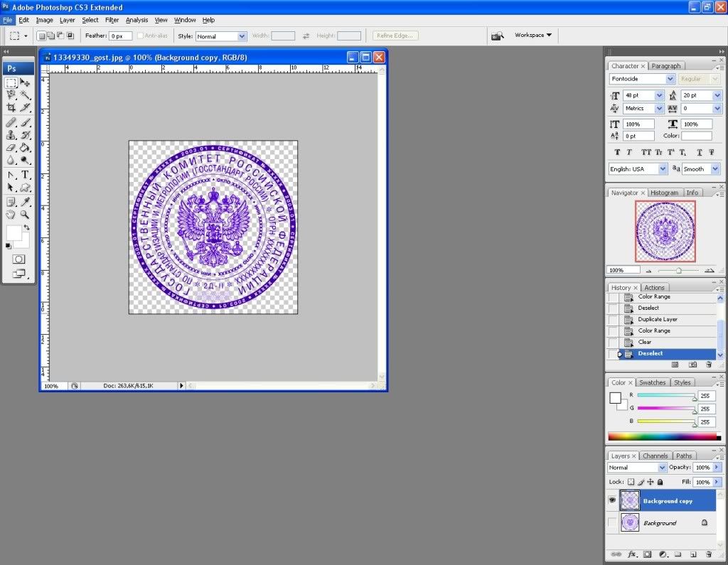Click the Change Screen Mode icon
Screen dimensions: 728x565
[x=18, y=274]
